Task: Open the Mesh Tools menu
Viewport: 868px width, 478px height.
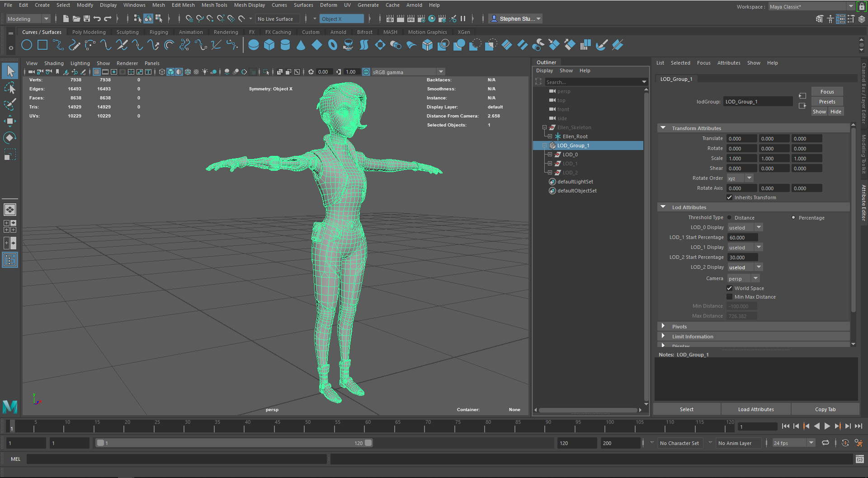Action: pos(214,5)
